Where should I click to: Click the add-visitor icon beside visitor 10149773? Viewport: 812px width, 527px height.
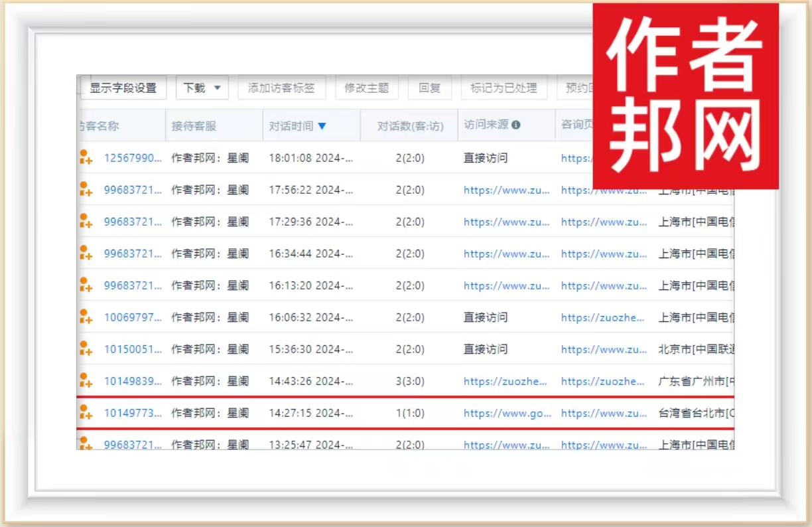85,413
